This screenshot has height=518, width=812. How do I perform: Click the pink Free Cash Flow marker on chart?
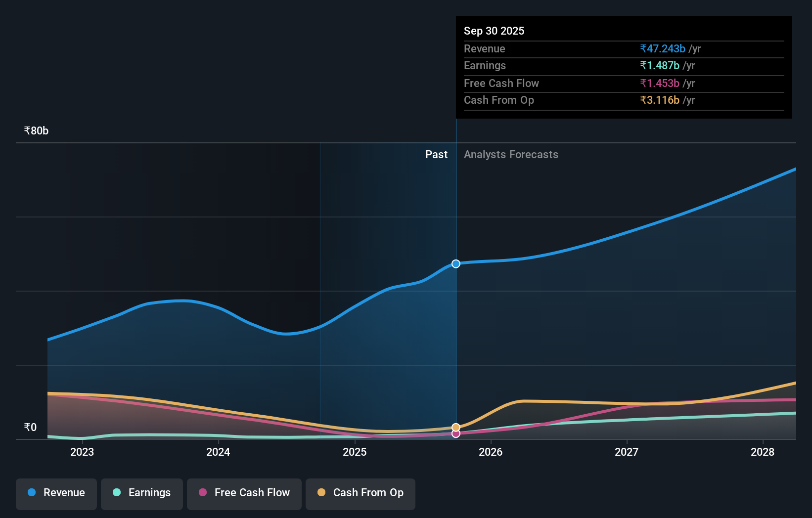(x=455, y=434)
